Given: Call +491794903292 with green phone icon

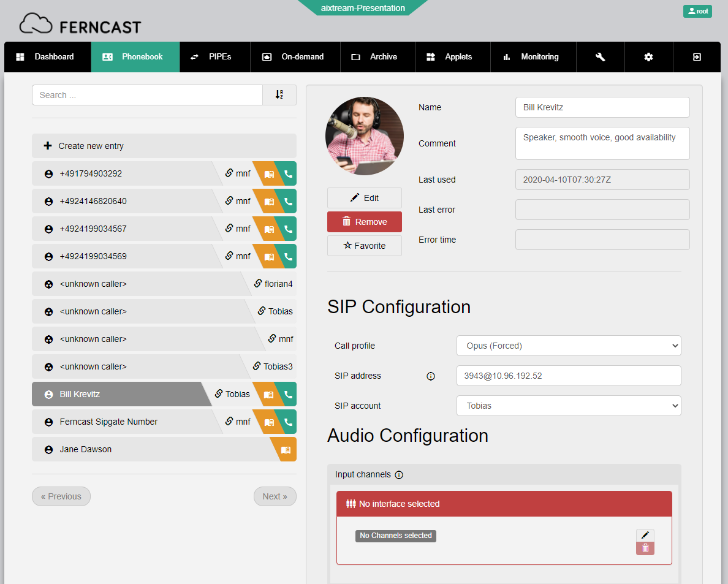Looking at the screenshot, I should (288, 174).
